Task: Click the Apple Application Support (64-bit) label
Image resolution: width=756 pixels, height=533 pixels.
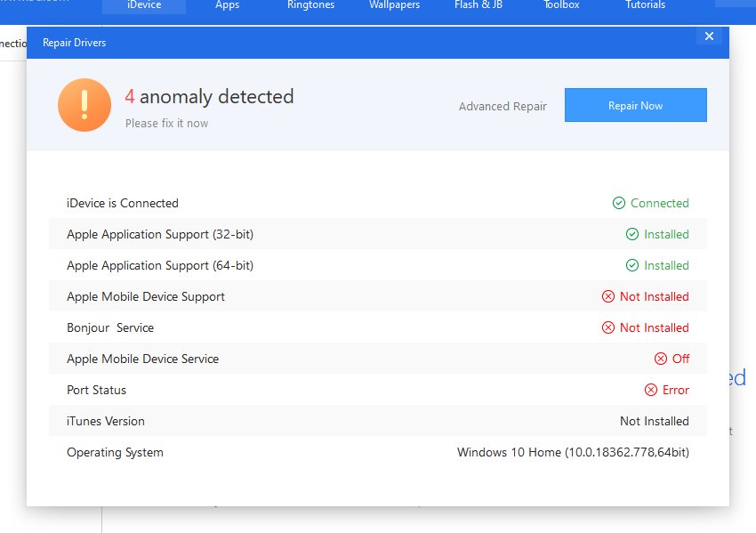Action: point(160,265)
